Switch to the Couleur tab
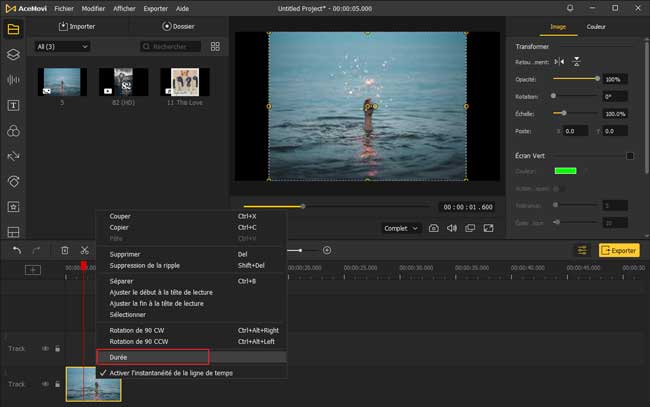This screenshot has height=407, width=650. (x=596, y=27)
